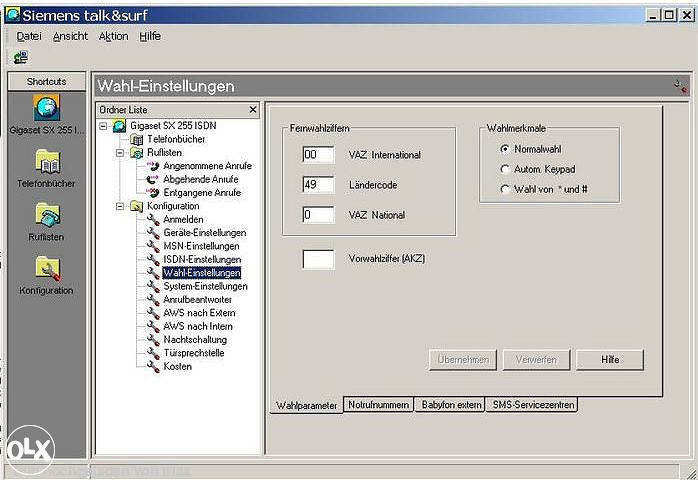Click the wrench icon beside Türsprechstelle
The width and height of the screenshot is (698, 480).
pos(153,353)
